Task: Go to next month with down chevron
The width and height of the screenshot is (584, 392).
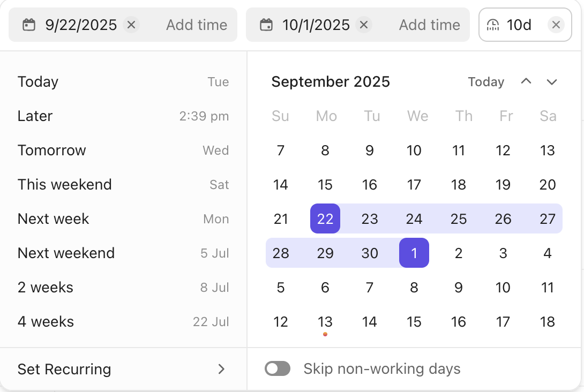Action: coord(552,81)
